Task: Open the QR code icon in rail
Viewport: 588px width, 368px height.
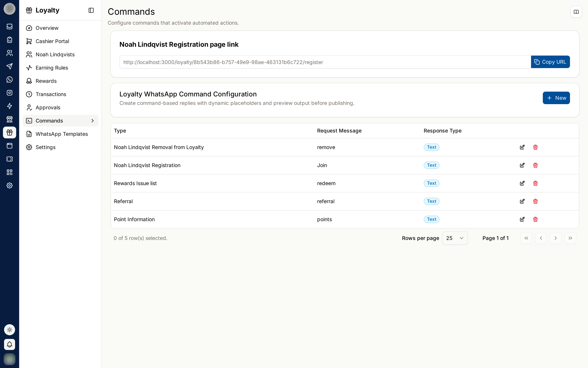Action: pos(10,172)
